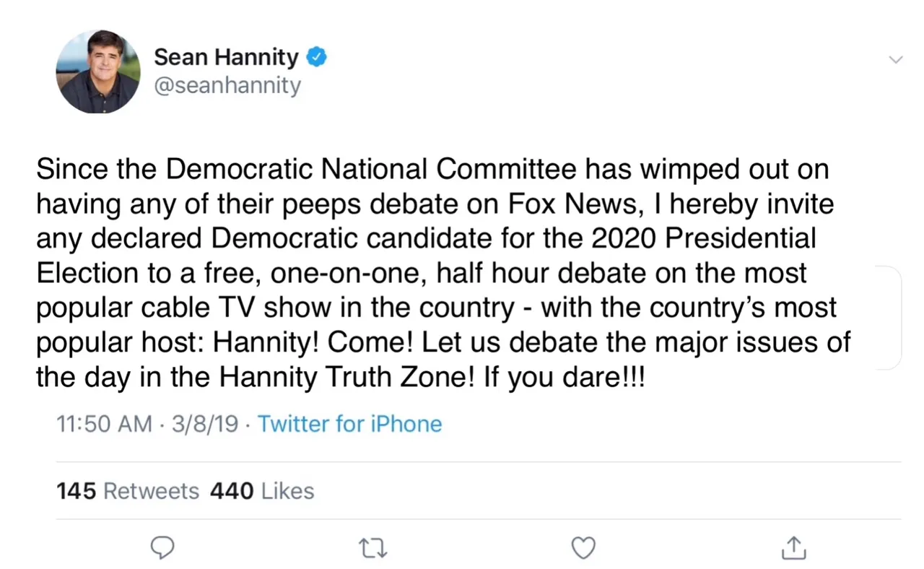
Task: Visit the @seanhannity handle
Action: [x=227, y=86]
